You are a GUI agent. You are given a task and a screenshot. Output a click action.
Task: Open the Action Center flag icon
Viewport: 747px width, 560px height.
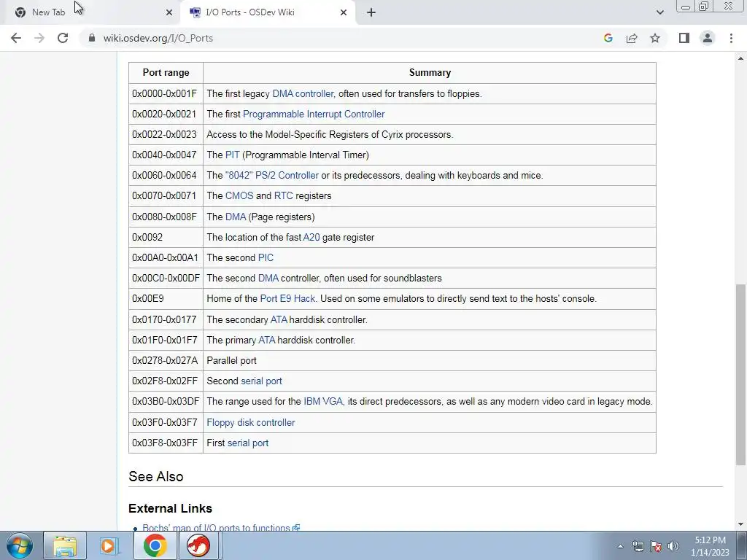[656, 546]
